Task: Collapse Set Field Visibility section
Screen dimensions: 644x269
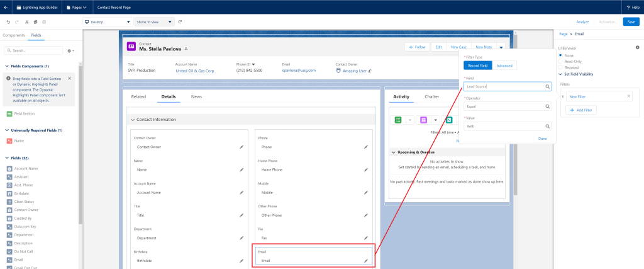Action: click(560, 74)
